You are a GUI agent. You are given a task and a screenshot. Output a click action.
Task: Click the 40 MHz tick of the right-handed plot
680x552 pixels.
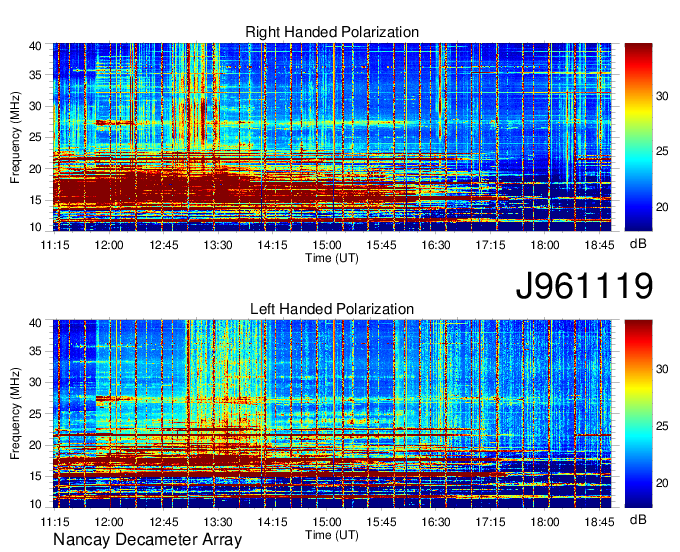35,46
